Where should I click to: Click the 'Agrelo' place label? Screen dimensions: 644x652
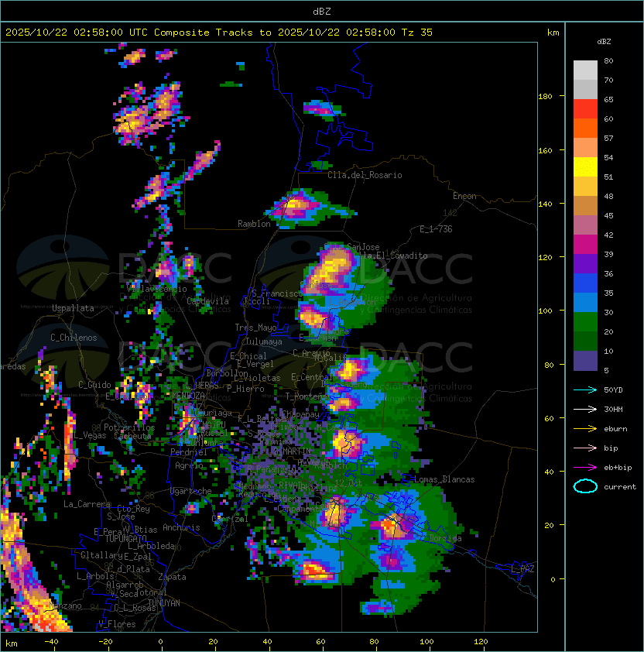tap(189, 465)
